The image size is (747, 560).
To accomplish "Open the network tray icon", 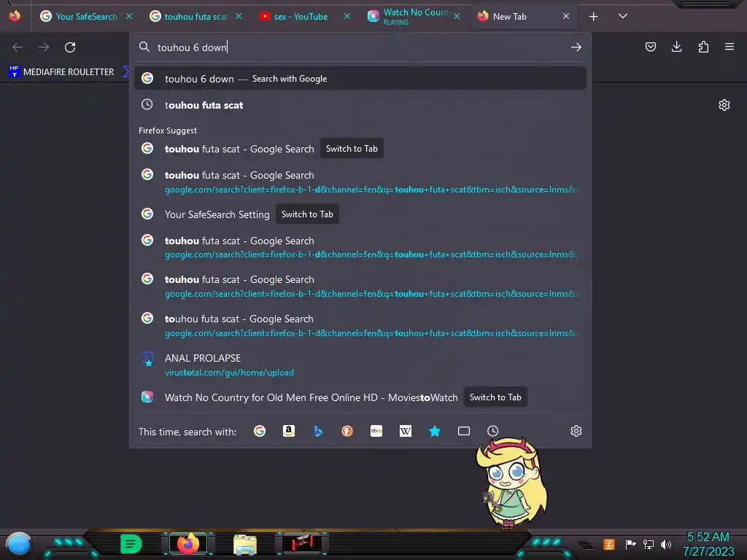I will click(649, 544).
